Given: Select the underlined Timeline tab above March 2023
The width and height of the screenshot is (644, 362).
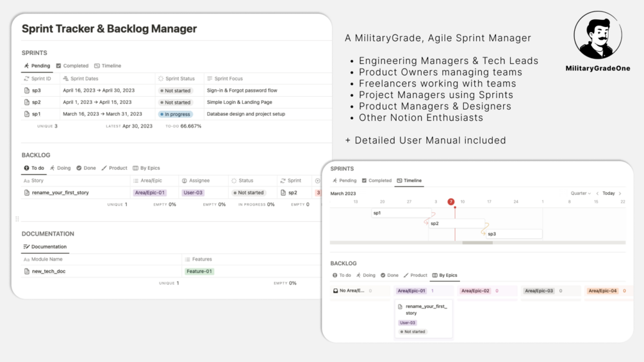Looking at the screenshot, I should pos(409,181).
